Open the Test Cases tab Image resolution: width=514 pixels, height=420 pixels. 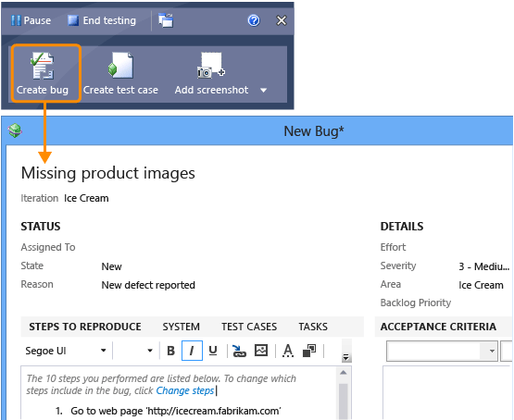click(x=249, y=327)
